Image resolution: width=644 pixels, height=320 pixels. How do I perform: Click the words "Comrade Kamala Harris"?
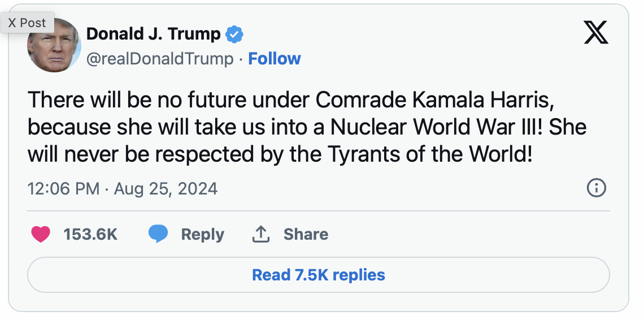tap(433, 100)
